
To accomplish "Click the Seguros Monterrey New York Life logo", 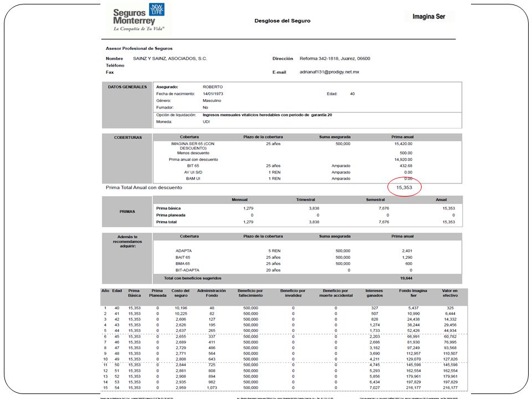I will [139, 17].
